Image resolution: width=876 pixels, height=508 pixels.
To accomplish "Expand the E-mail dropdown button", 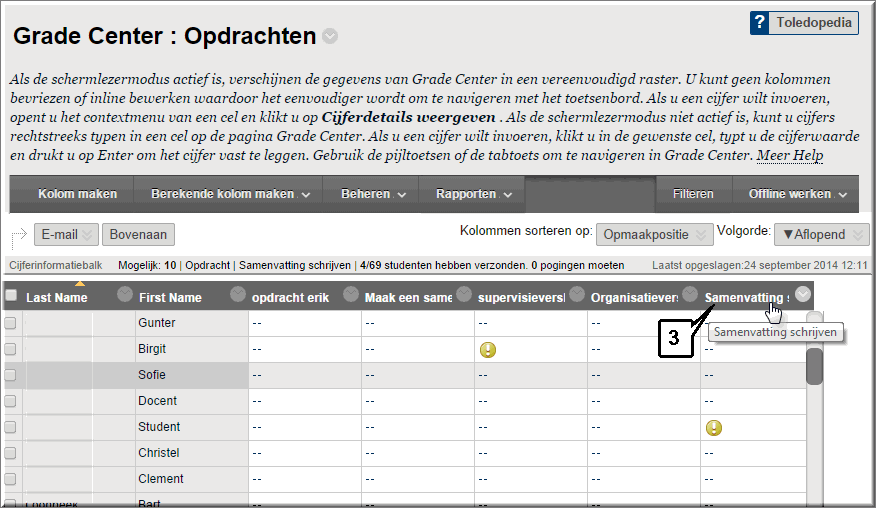I will tap(66, 235).
